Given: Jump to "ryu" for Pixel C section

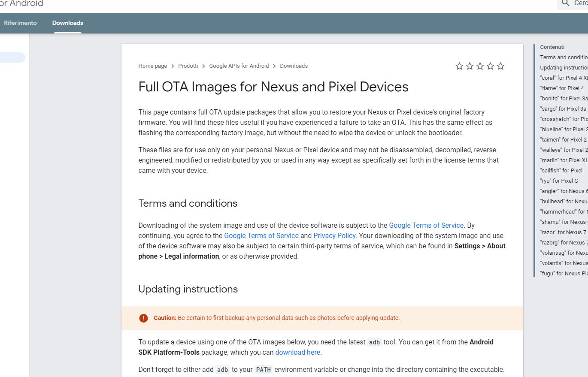Looking at the screenshot, I should click(x=559, y=181).
